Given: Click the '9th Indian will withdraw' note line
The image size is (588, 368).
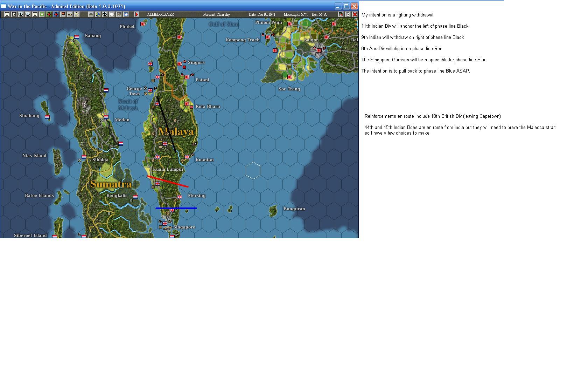Looking at the screenshot, I should point(413,37).
